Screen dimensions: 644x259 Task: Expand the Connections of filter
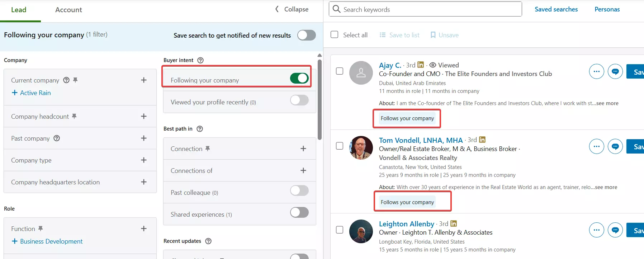[303, 170]
